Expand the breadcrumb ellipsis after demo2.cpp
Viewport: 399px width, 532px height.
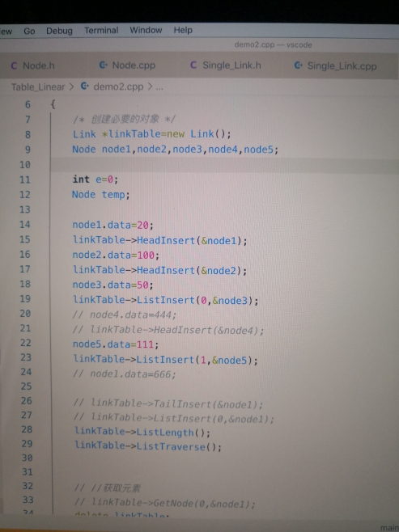pyautogui.click(x=159, y=88)
